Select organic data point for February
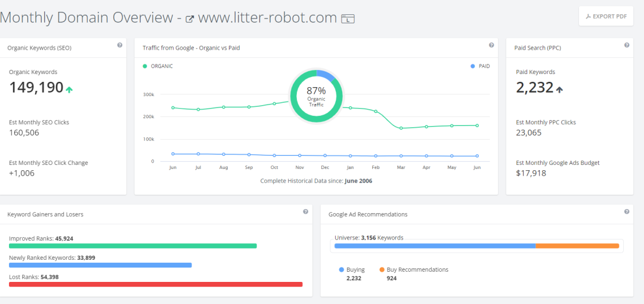The width and height of the screenshot is (644, 304). click(376, 112)
